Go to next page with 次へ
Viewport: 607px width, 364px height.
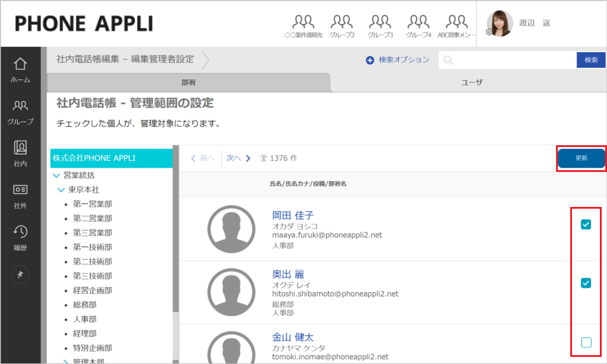238,158
